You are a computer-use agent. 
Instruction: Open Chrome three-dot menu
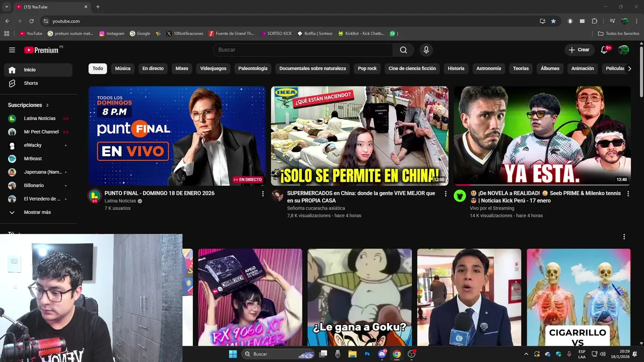(x=635, y=21)
